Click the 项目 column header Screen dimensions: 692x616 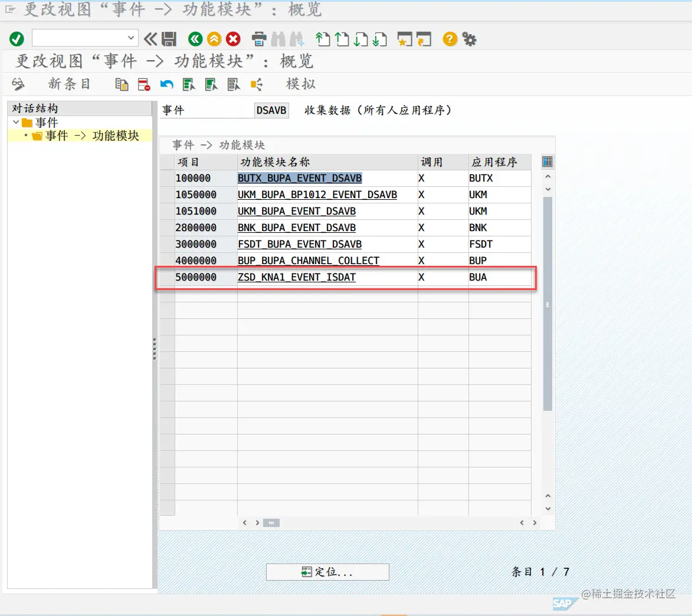click(x=206, y=162)
